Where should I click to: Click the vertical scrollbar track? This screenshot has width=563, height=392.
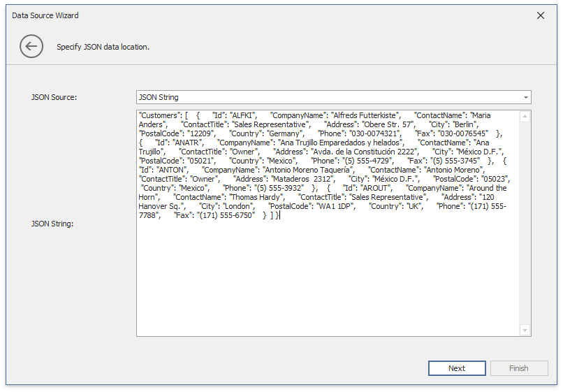pyautogui.click(x=525, y=224)
